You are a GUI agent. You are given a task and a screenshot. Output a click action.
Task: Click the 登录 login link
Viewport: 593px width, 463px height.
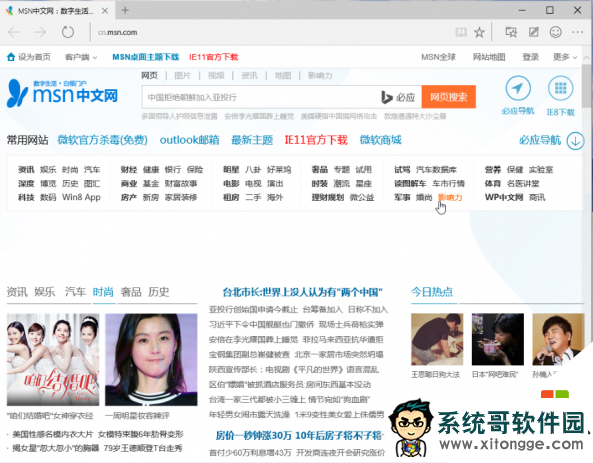coord(530,57)
